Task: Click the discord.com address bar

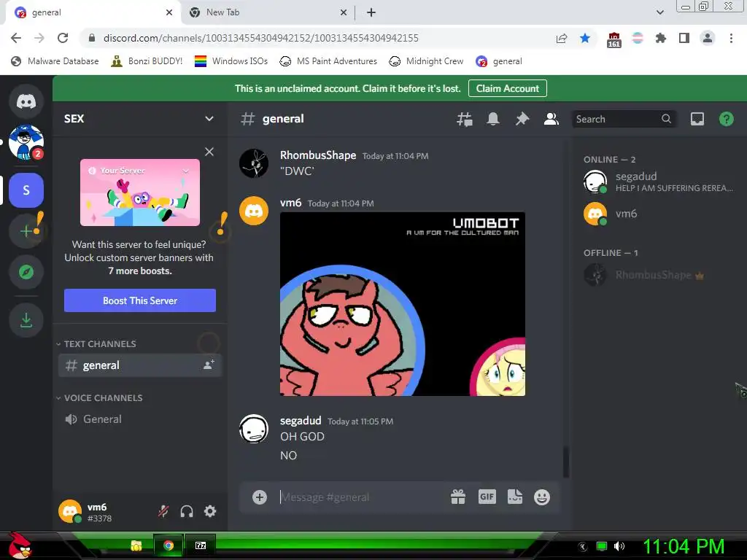Action: [x=261, y=38]
